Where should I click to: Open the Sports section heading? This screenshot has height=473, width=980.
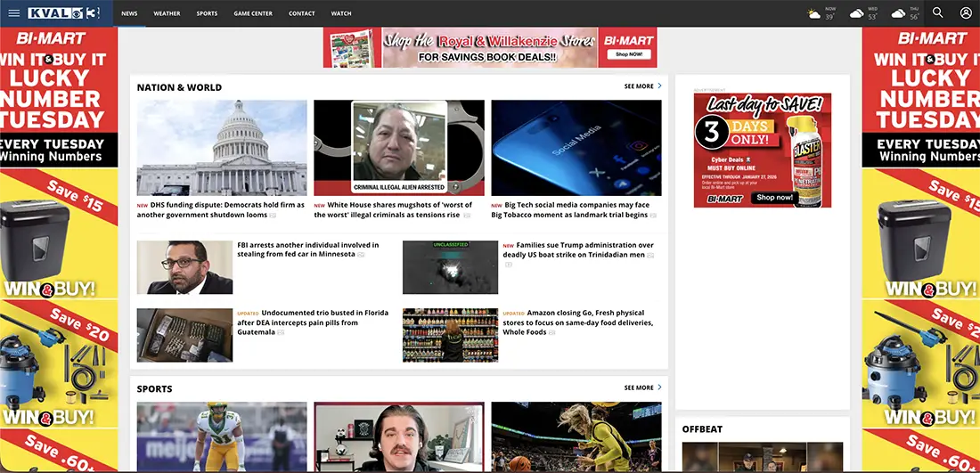[154, 388]
